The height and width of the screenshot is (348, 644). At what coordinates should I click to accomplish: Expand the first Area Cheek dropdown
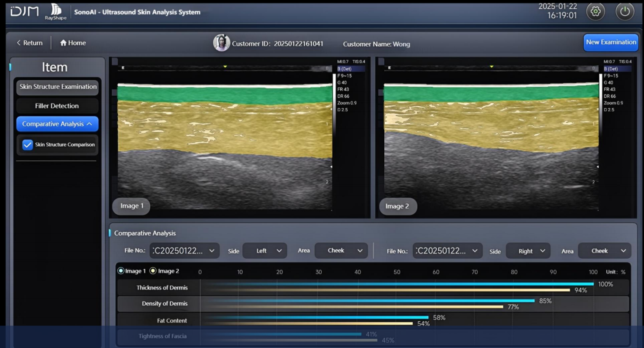pos(341,250)
